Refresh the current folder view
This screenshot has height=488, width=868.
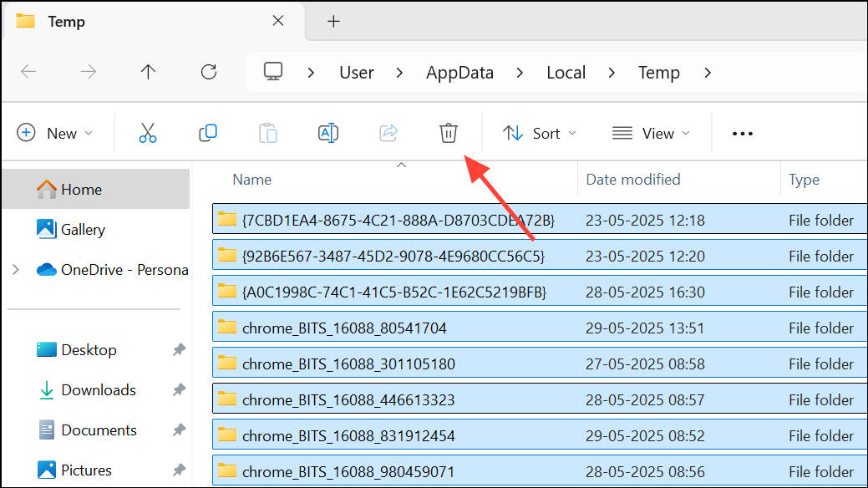tap(209, 73)
